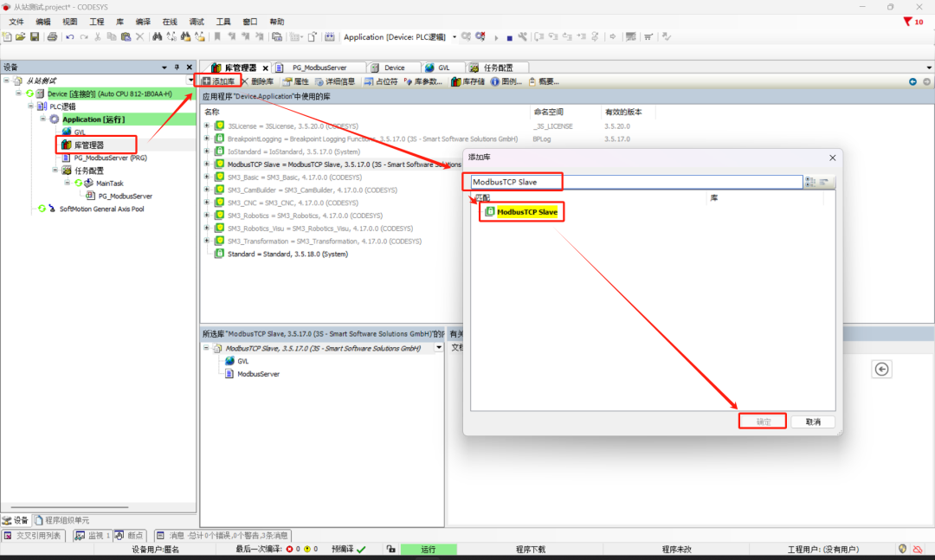Switch to 程序组织单元 (POUs) bottom tab
Screen dimensions: 935x560
tap(62, 520)
